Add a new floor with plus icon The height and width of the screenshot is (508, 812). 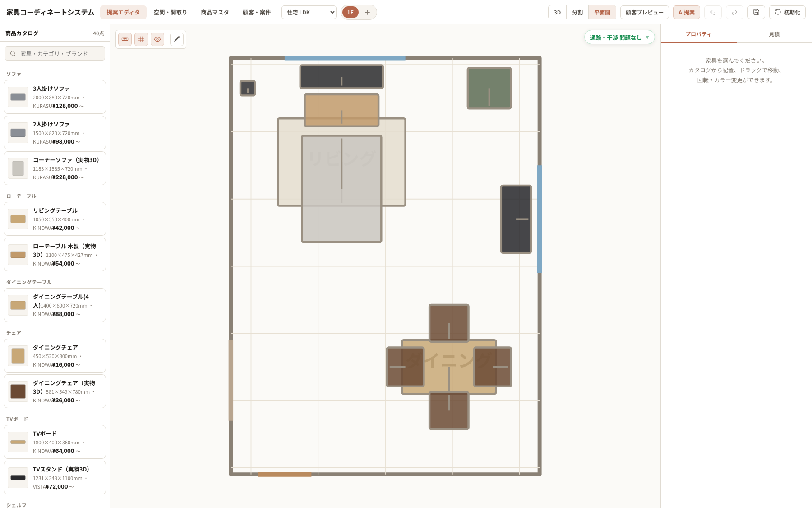tap(368, 12)
